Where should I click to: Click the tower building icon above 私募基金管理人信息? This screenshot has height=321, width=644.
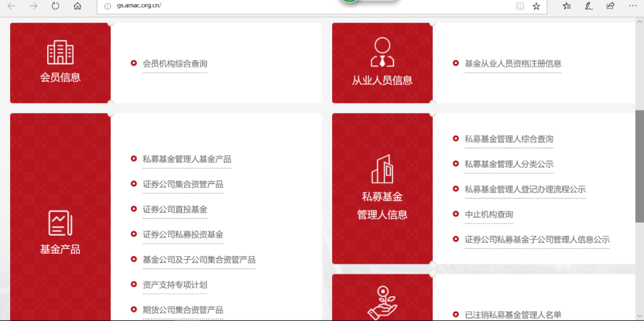(x=382, y=169)
